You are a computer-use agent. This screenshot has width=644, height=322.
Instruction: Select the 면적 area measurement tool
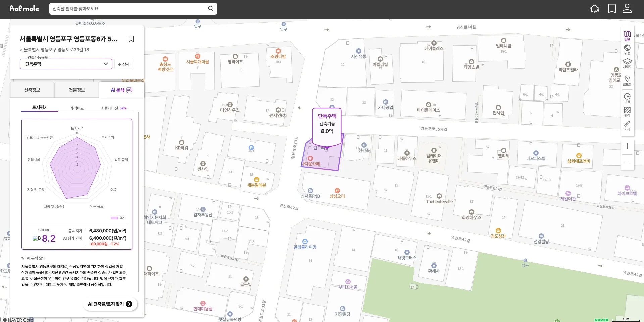(627, 112)
